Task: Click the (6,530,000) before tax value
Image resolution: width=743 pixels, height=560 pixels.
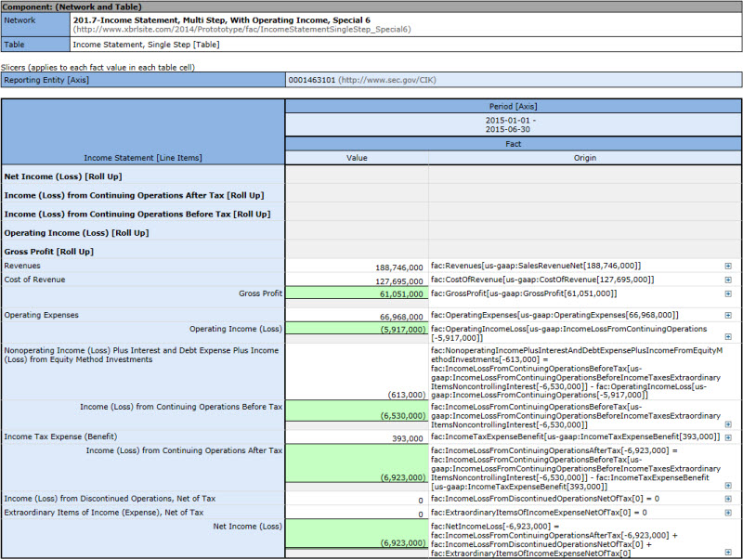Action: pyautogui.click(x=403, y=416)
